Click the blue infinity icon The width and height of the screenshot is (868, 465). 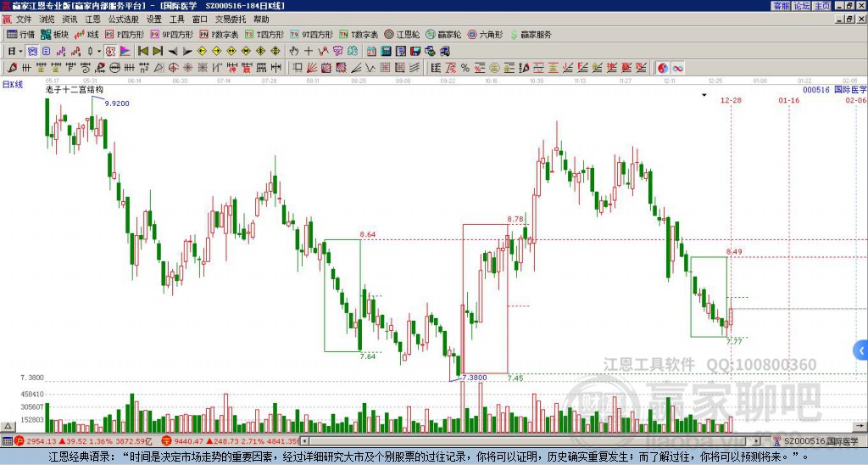[x=677, y=68]
